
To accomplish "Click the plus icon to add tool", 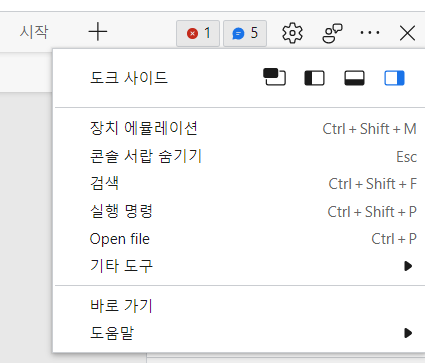I will point(98,32).
